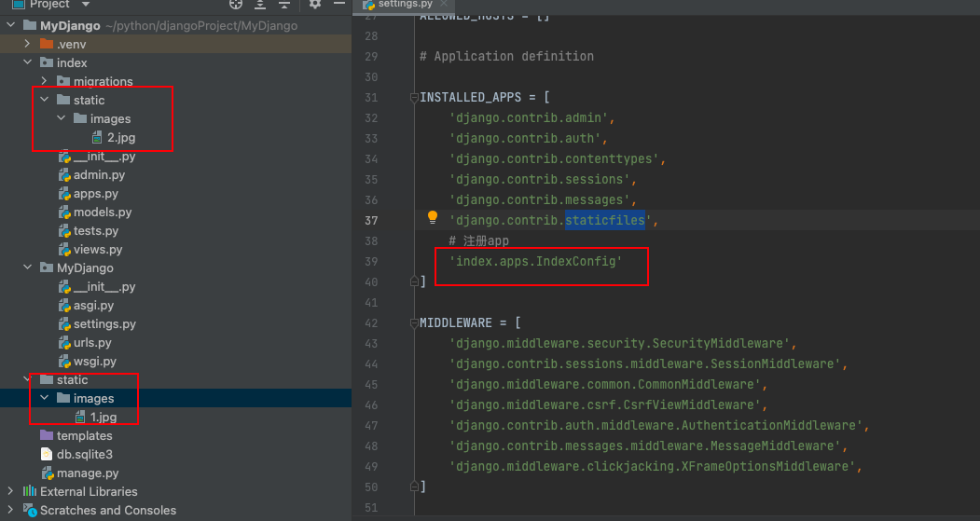Image resolution: width=980 pixels, height=521 pixels.
Task: Open urls.py file
Action: (92, 342)
